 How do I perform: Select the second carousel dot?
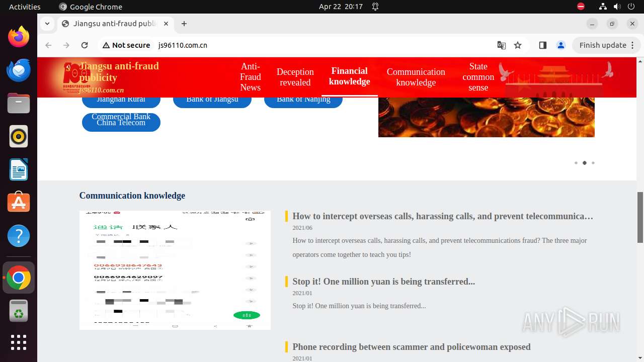(x=585, y=163)
